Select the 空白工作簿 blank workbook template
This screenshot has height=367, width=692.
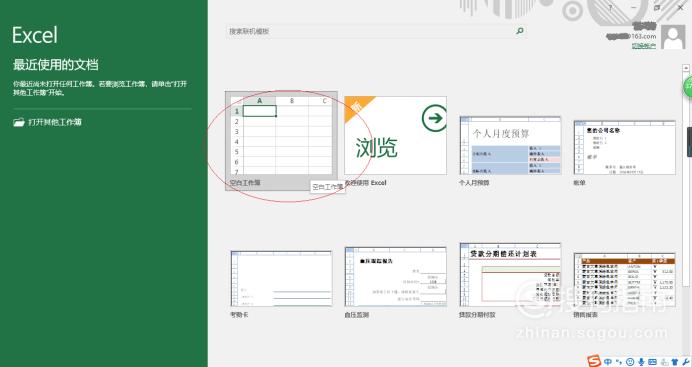coord(281,141)
